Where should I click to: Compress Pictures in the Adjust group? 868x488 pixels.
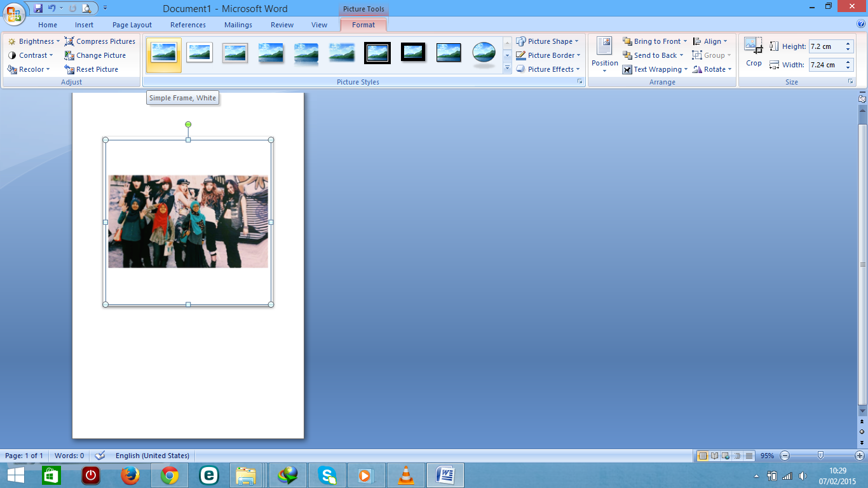(100, 41)
